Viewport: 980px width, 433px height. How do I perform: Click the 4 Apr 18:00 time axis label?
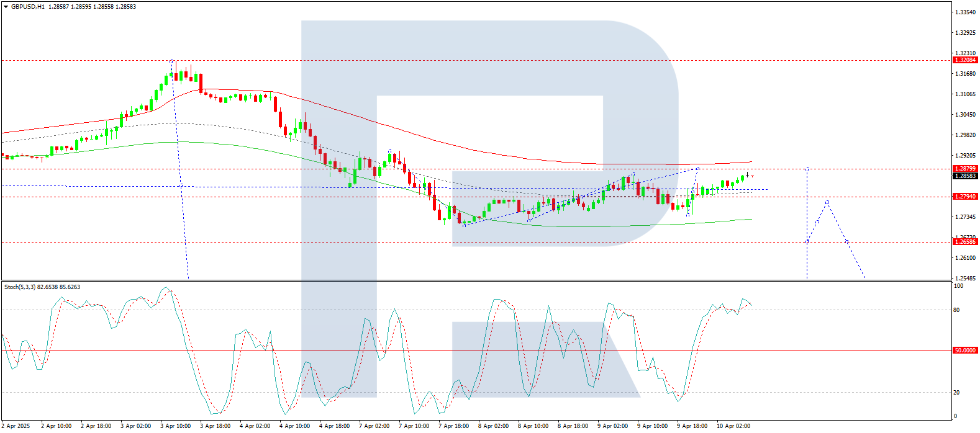click(335, 426)
